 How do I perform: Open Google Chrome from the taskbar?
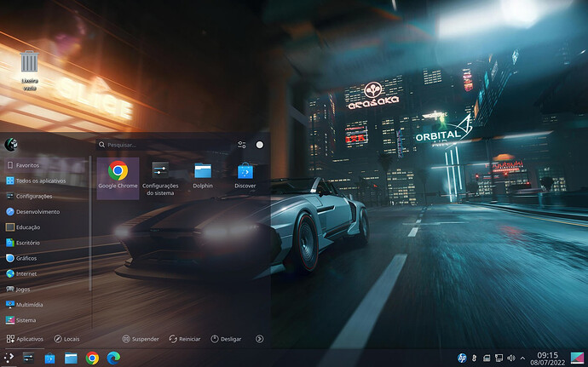[x=92, y=358]
